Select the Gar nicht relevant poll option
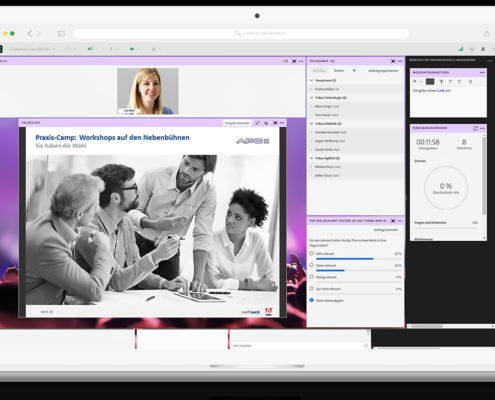Screen dimensions: 495x400 311,288
